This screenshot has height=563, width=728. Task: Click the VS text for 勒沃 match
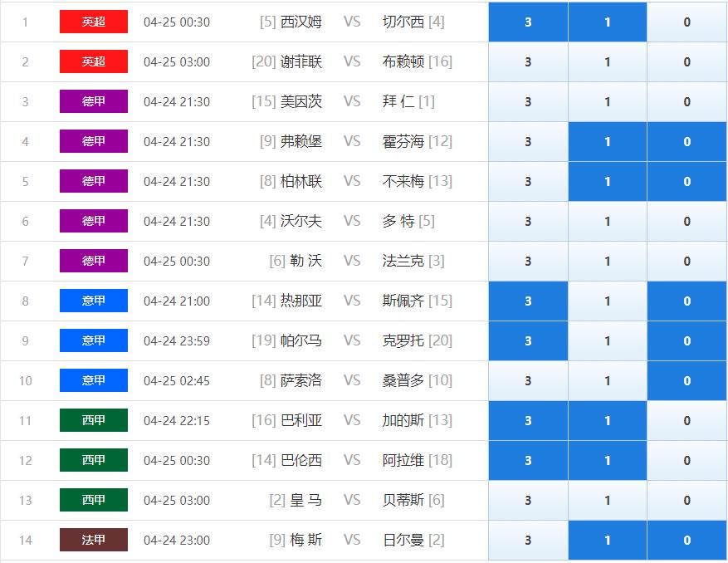[x=352, y=261]
